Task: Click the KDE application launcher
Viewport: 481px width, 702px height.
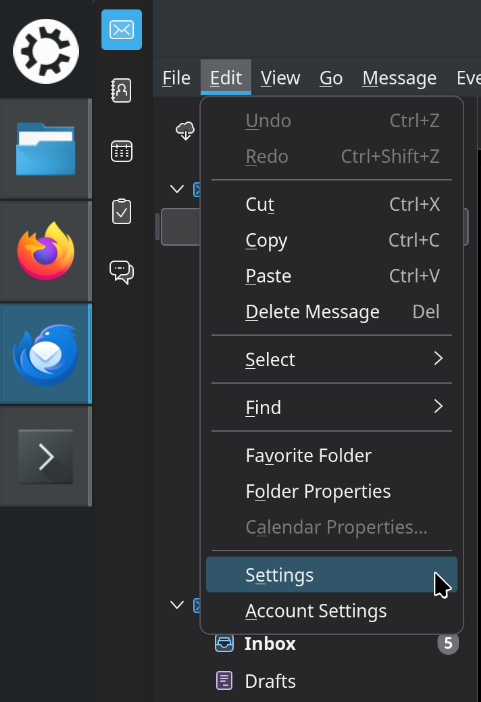Action: [x=46, y=51]
